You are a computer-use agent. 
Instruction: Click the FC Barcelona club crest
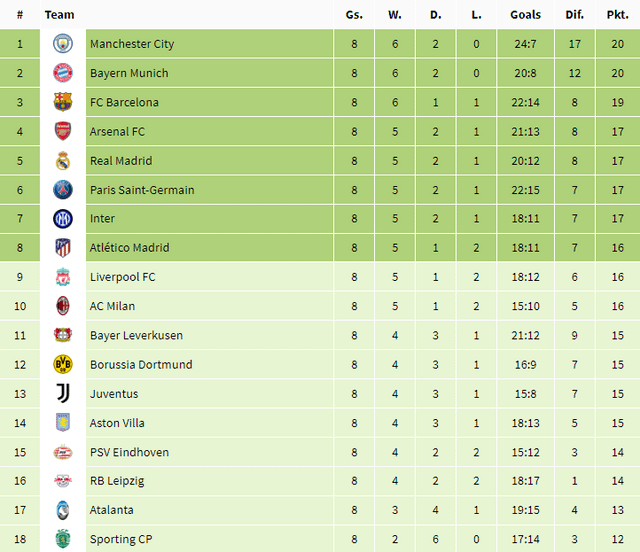(63, 102)
